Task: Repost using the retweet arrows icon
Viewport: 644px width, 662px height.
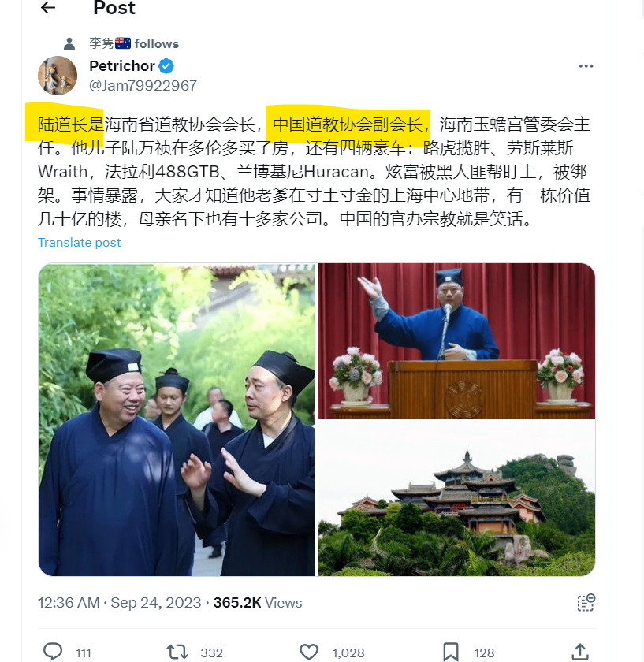Action: click(x=177, y=652)
